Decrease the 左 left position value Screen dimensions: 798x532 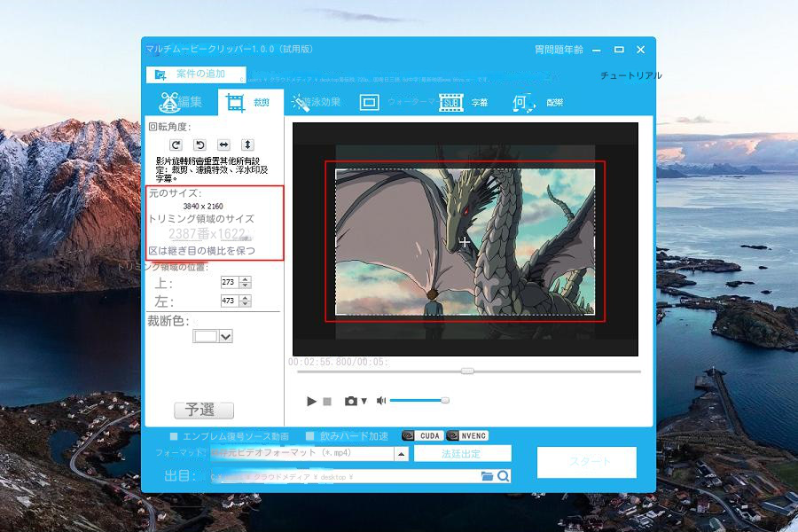click(x=246, y=304)
